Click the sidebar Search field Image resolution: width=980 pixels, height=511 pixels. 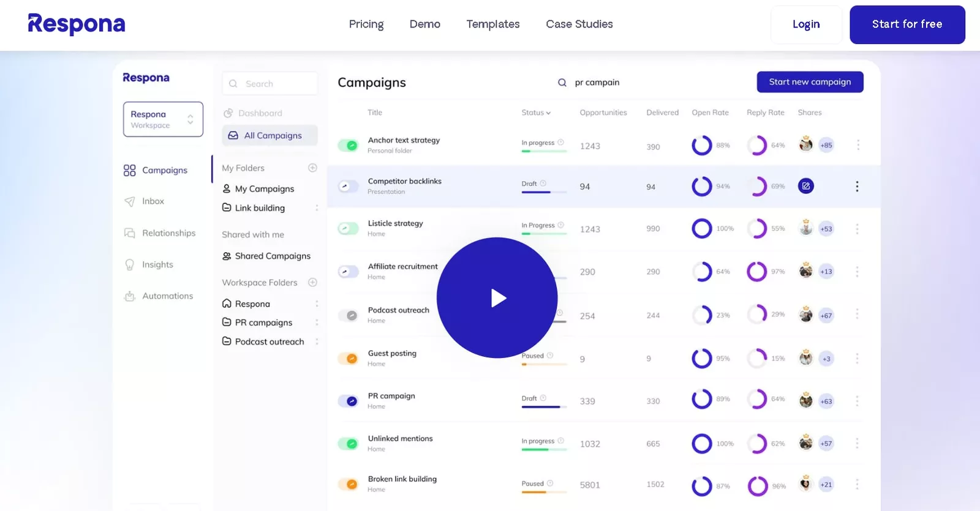[x=270, y=84]
